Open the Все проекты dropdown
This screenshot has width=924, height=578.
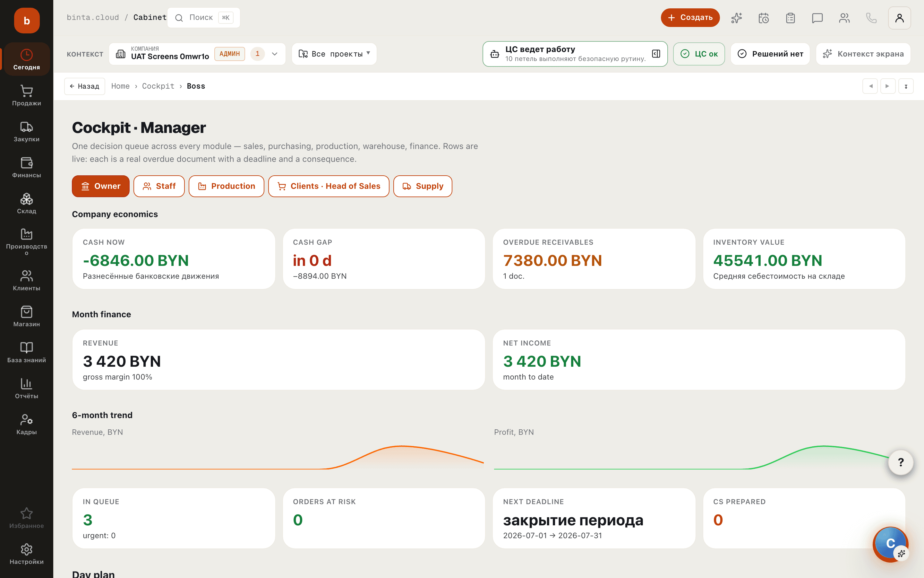tap(334, 54)
